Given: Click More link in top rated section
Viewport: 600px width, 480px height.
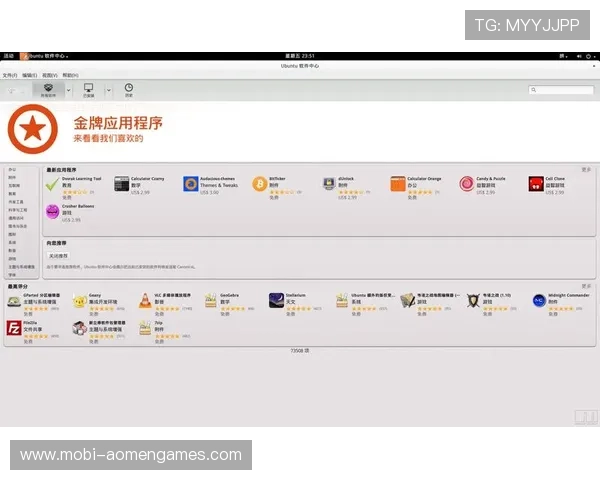Looking at the screenshot, I should (586, 286).
